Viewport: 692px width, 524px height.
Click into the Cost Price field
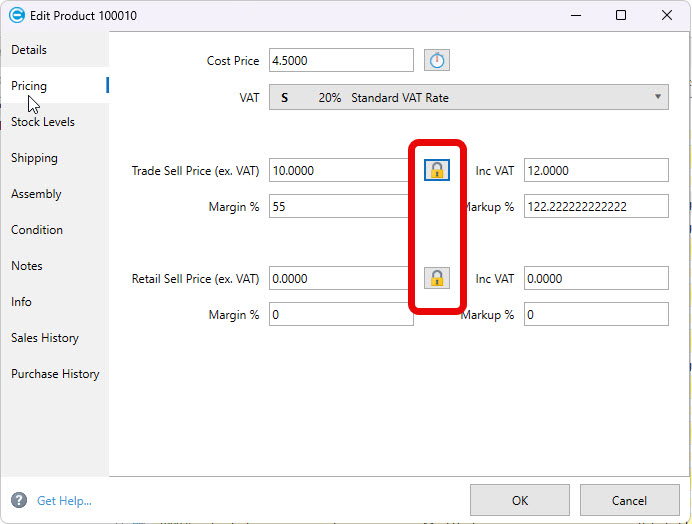coord(340,61)
